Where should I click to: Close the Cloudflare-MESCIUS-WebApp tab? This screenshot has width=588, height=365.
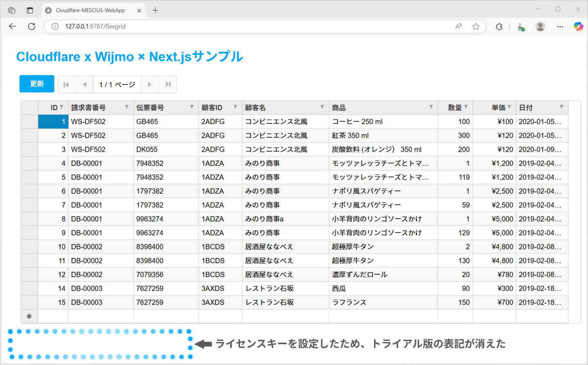pyautogui.click(x=139, y=11)
